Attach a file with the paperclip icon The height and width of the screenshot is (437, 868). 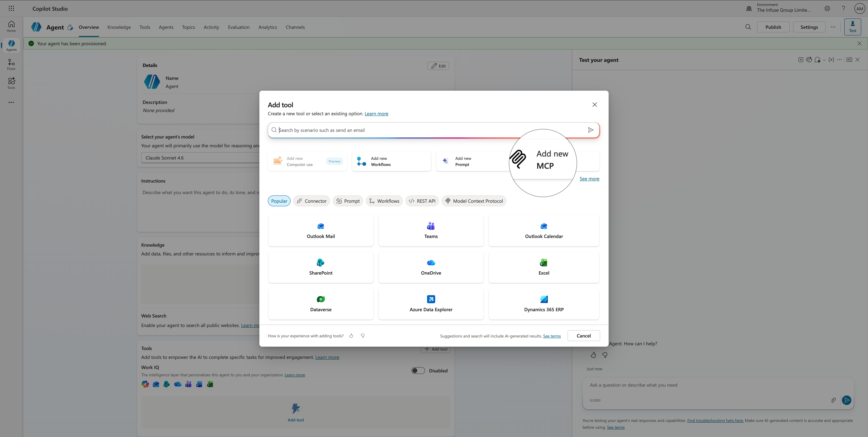(x=833, y=400)
